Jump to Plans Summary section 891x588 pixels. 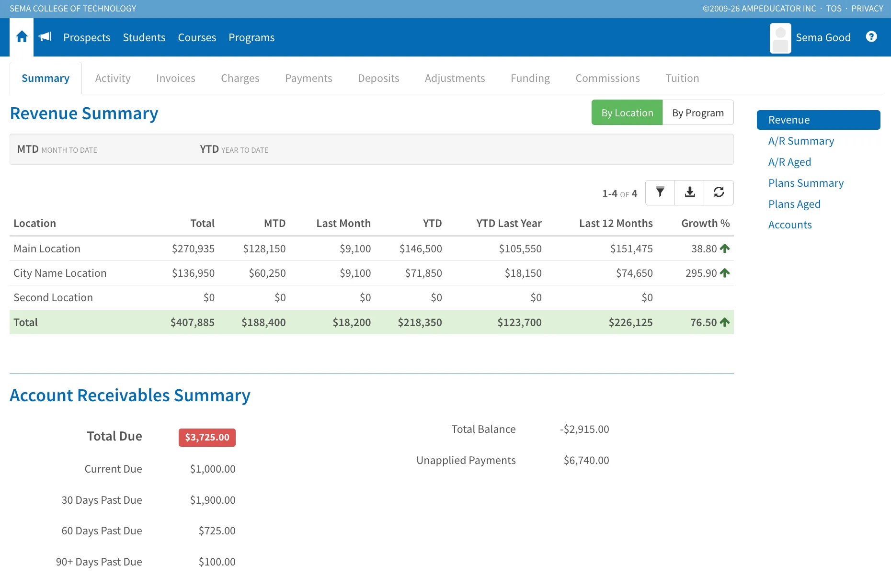tap(806, 183)
